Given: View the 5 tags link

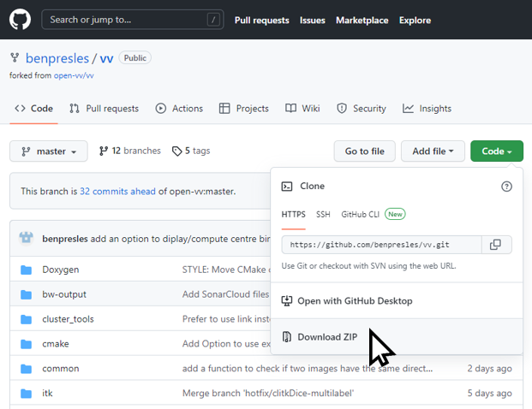Looking at the screenshot, I should [191, 151].
